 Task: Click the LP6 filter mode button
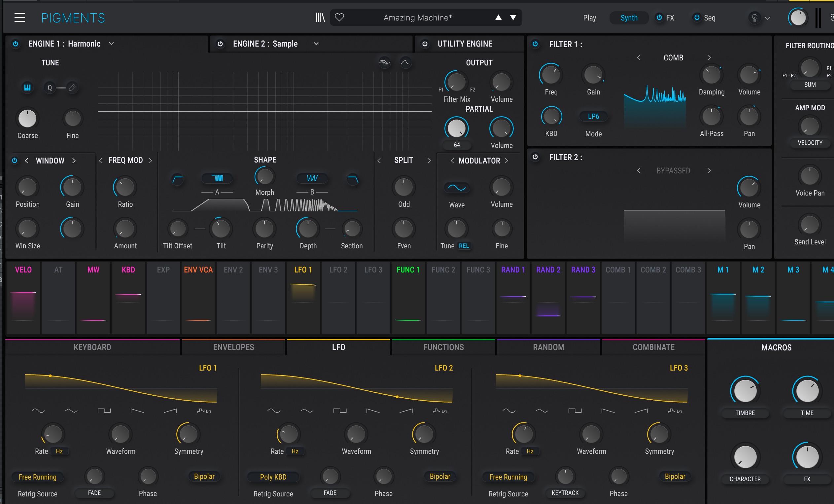pos(593,117)
